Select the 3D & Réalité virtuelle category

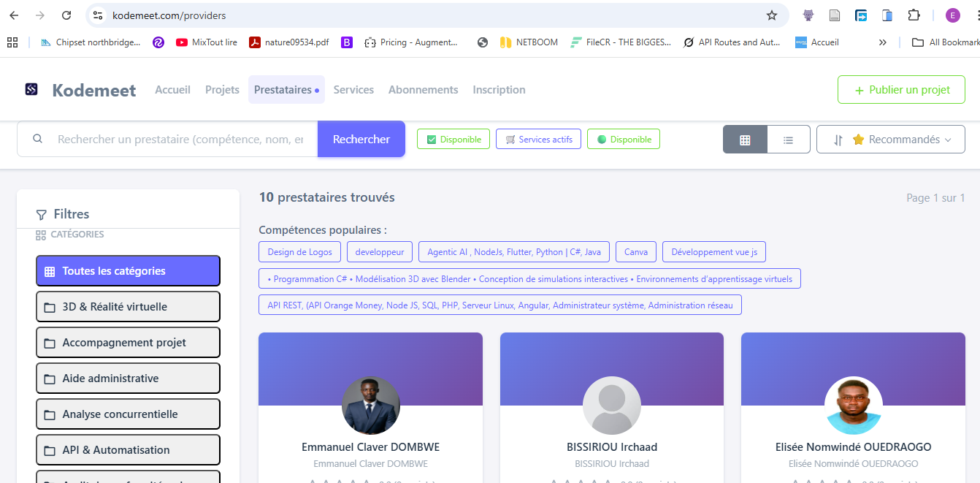click(128, 307)
